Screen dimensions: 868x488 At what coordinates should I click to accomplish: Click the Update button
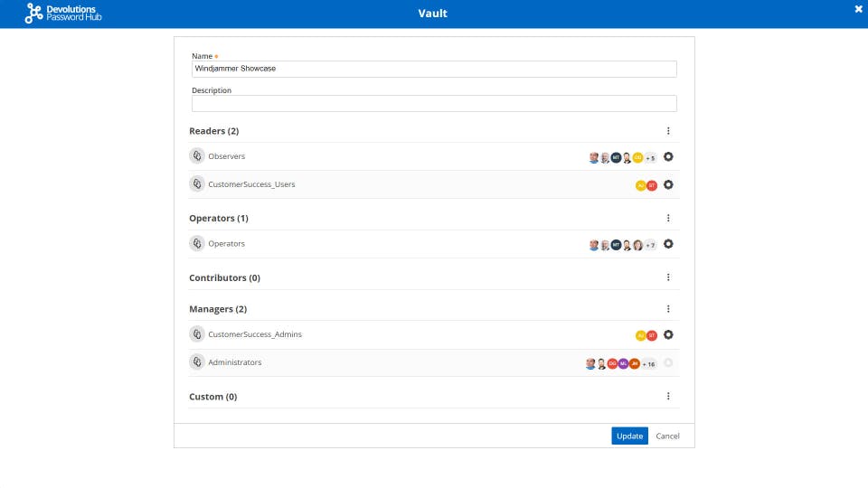click(x=629, y=436)
